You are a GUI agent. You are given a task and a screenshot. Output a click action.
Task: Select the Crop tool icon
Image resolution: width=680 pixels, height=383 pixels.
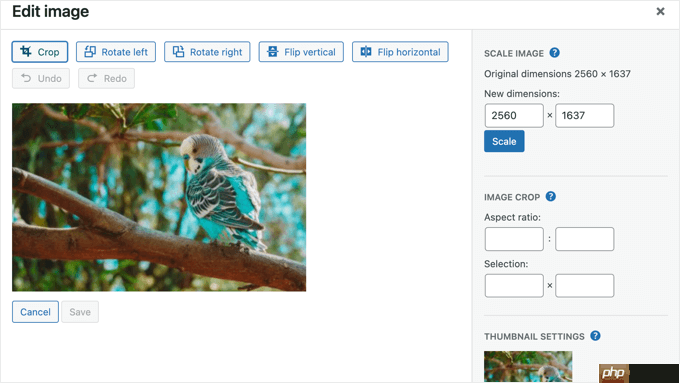coord(26,52)
